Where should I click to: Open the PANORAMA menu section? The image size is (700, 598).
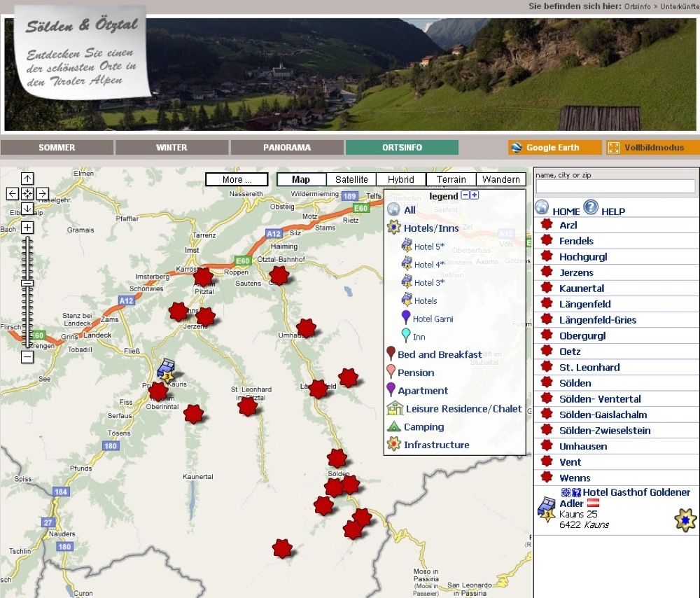287,147
